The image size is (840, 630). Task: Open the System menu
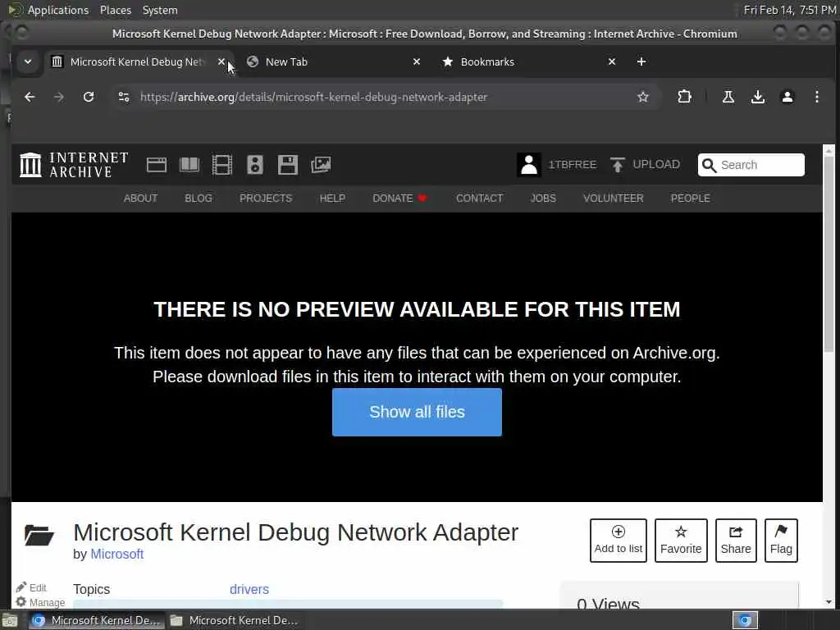[x=160, y=10]
